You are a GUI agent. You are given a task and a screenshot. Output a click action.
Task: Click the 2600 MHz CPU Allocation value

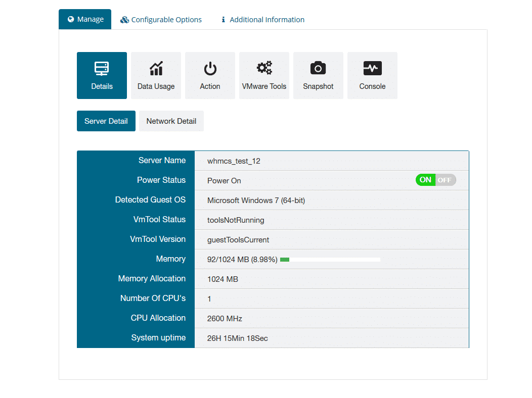pyautogui.click(x=225, y=319)
